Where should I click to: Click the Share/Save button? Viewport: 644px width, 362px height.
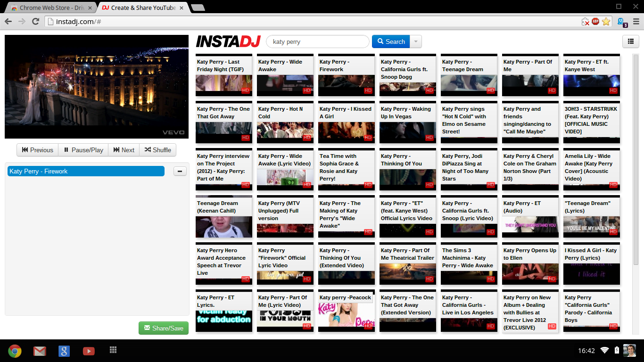(x=163, y=328)
